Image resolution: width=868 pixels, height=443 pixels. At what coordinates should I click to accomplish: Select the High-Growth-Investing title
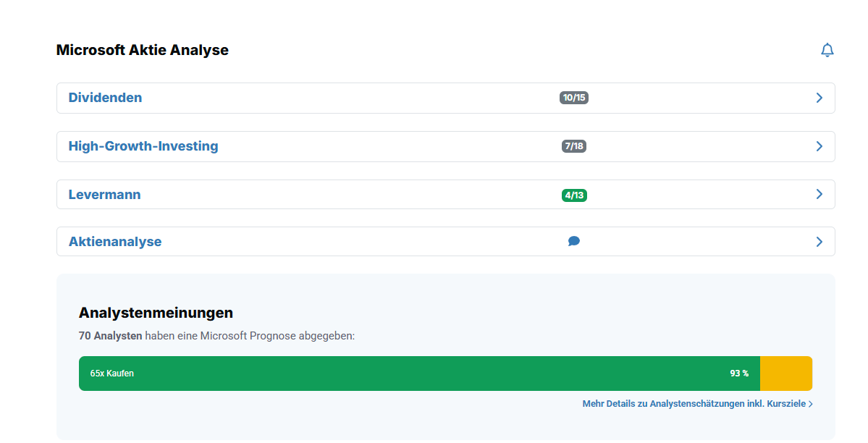pyautogui.click(x=143, y=146)
